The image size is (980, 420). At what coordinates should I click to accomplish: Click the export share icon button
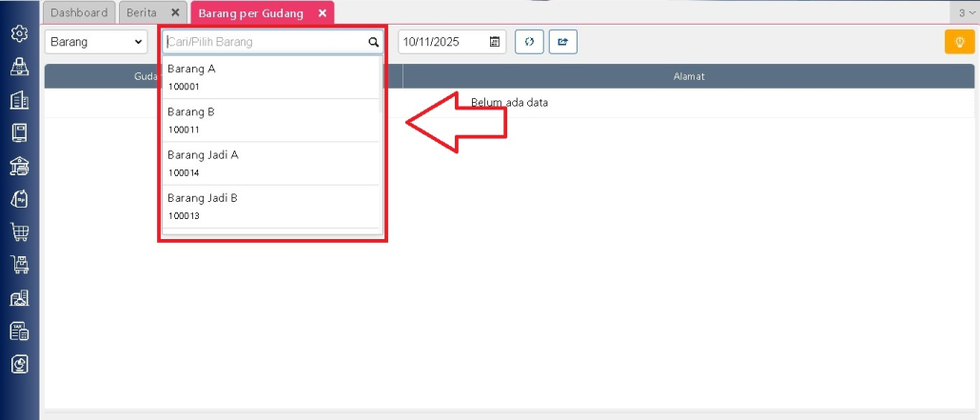tap(562, 42)
